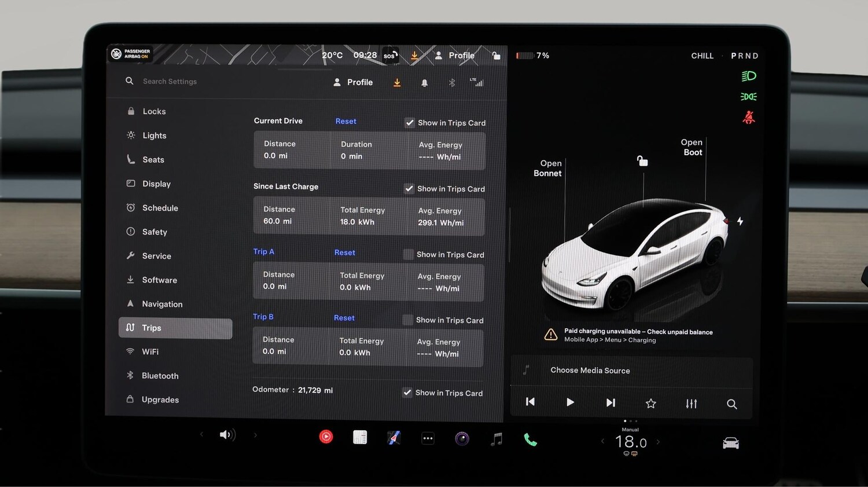Tap the battery percentage indicator

coord(533,56)
